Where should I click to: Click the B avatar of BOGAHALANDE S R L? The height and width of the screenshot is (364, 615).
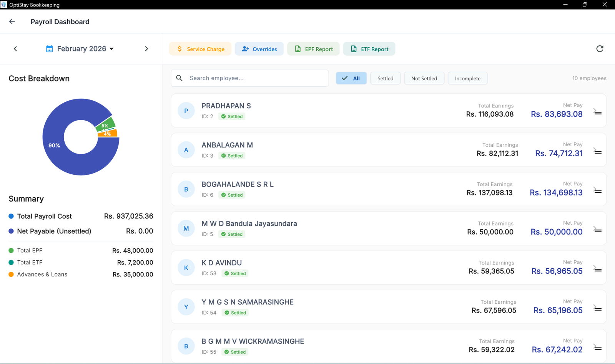[186, 189]
